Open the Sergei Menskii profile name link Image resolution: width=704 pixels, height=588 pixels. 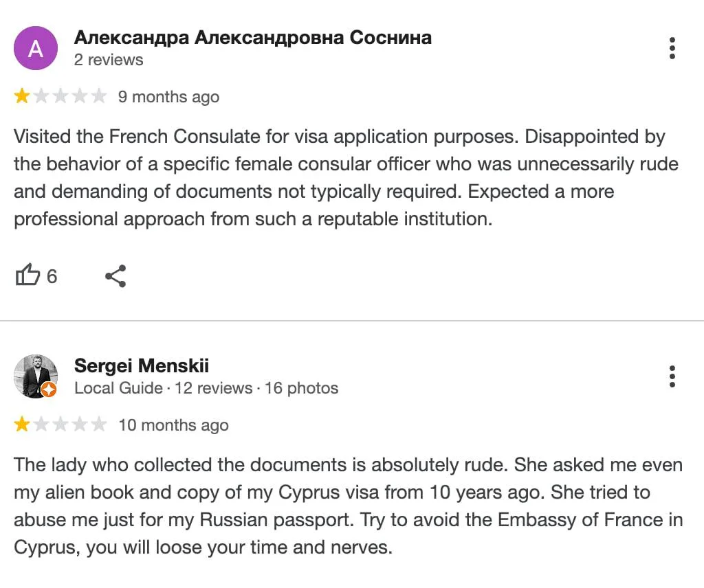(x=141, y=365)
